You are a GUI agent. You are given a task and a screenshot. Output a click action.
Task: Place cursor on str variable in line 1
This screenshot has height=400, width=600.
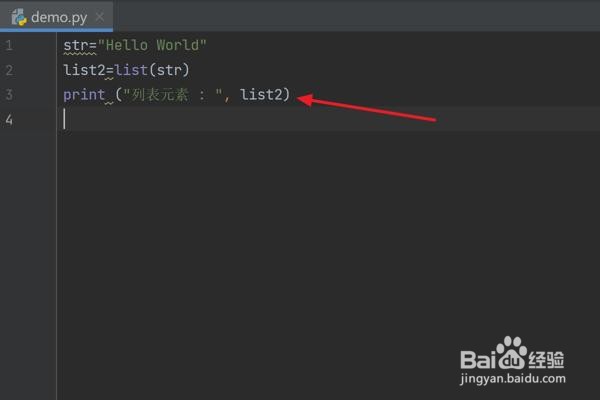(x=76, y=45)
